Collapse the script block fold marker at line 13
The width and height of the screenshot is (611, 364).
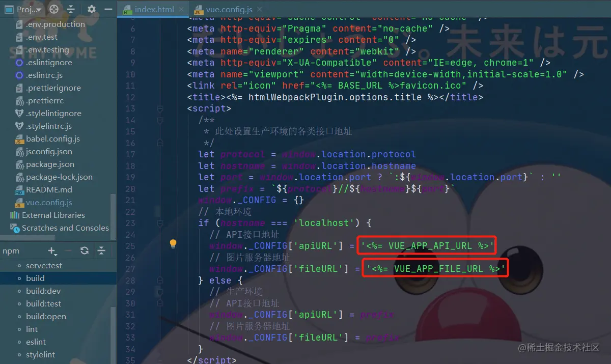click(160, 109)
